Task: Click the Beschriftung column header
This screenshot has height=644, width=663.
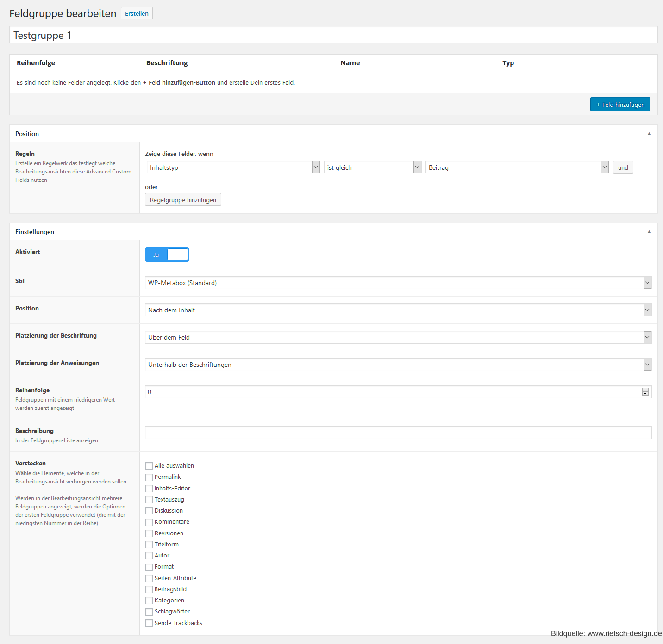Action: pos(167,63)
